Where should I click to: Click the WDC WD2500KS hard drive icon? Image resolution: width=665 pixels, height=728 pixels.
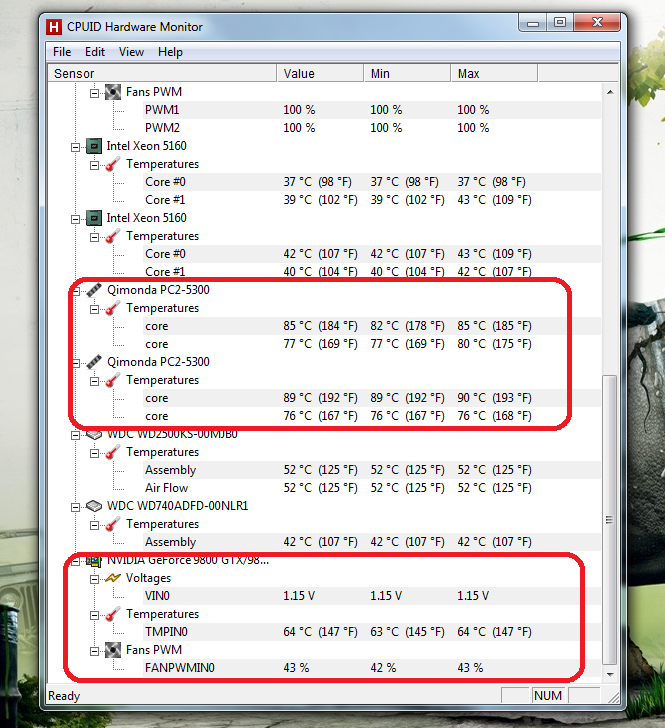pos(94,435)
